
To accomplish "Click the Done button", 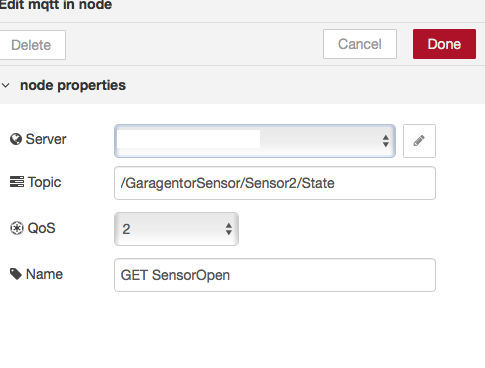I will (444, 44).
